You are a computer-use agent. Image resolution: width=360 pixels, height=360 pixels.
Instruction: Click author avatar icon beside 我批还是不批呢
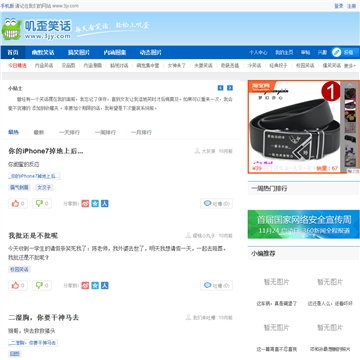tap(188, 235)
